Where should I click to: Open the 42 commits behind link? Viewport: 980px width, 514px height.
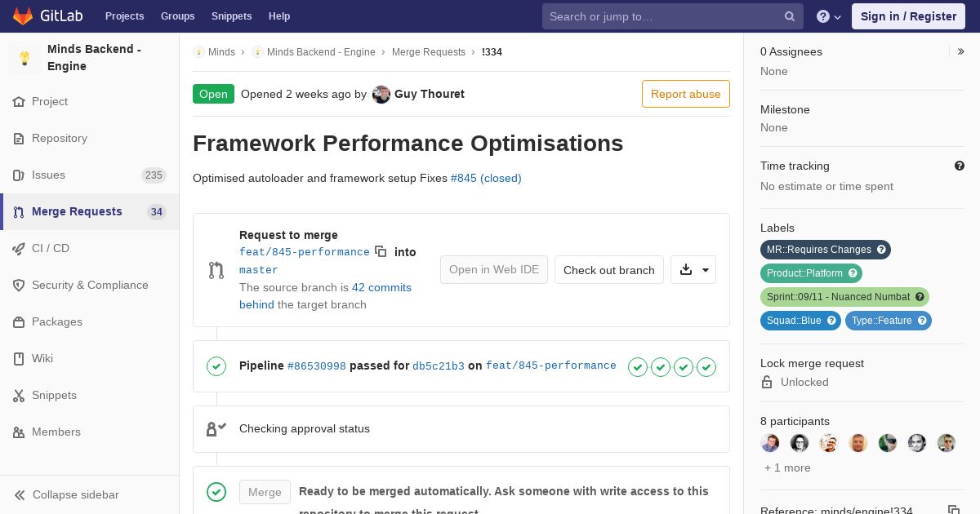pyautogui.click(x=381, y=287)
